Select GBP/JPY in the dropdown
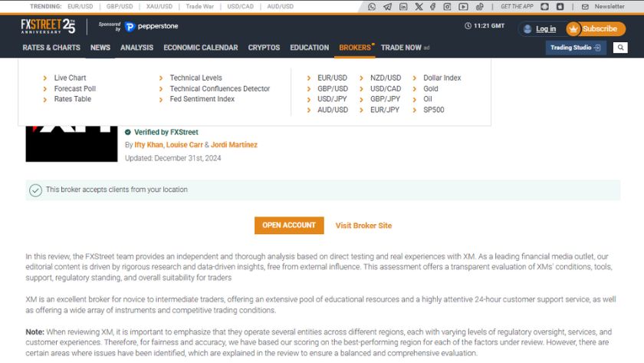Screen dimensions: 644x363 pyautogui.click(x=385, y=99)
